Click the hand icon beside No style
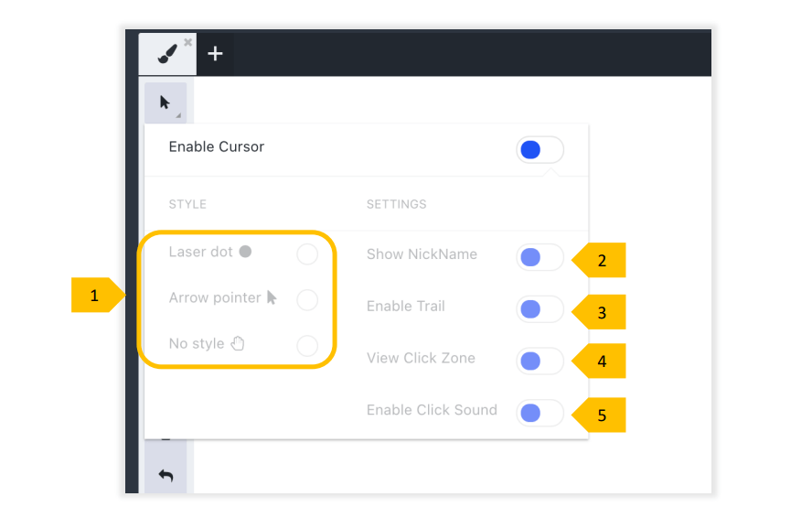This screenshot has height=518, width=812. click(238, 343)
